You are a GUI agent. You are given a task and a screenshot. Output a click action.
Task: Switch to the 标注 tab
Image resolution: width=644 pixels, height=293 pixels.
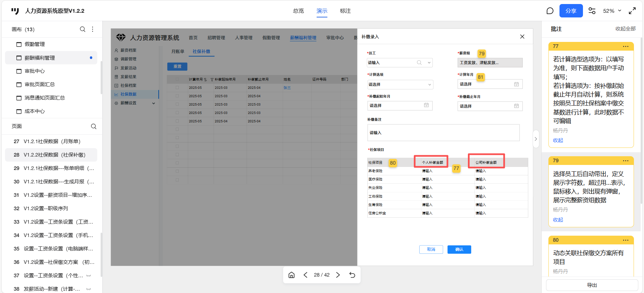coord(345,11)
